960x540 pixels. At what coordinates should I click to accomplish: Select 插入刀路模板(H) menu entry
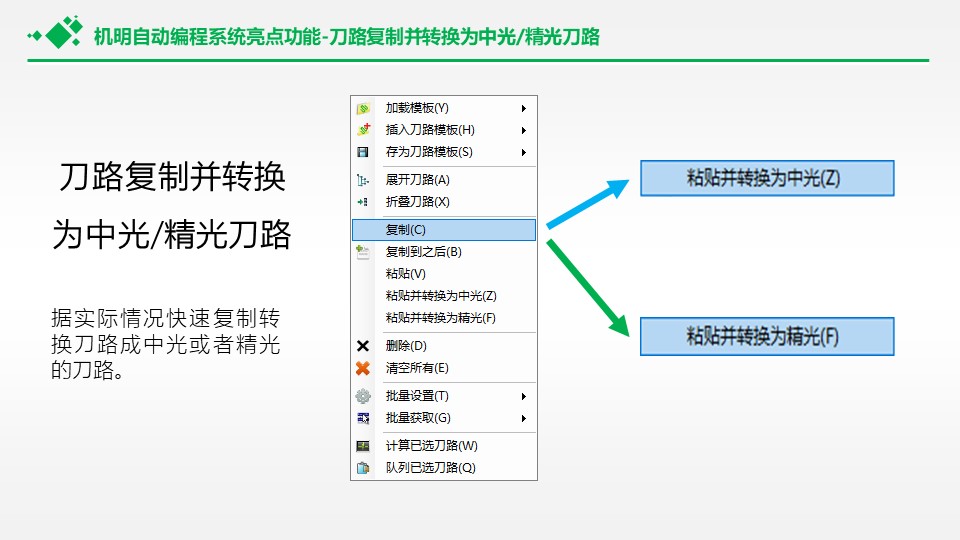pyautogui.click(x=444, y=130)
